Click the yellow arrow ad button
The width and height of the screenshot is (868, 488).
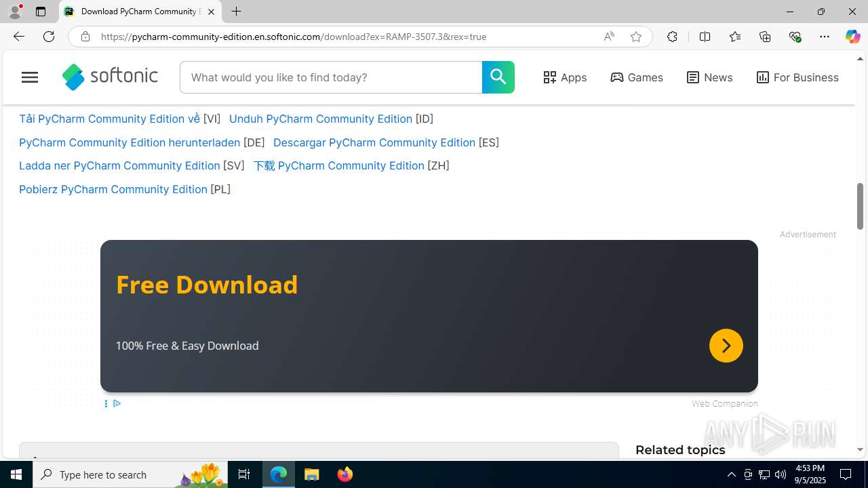[x=726, y=346]
